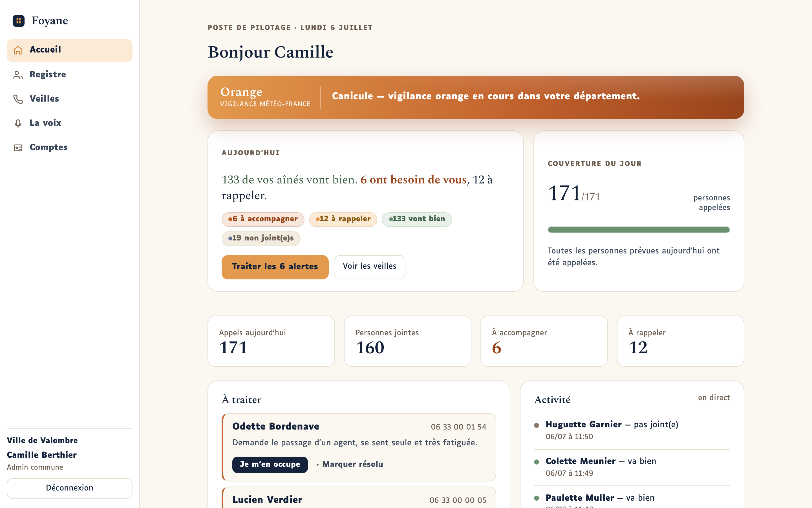Viewport: 812px width, 508px height.
Task: Click the Foyane logo icon
Action: pyautogui.click(x=18, y=21)
